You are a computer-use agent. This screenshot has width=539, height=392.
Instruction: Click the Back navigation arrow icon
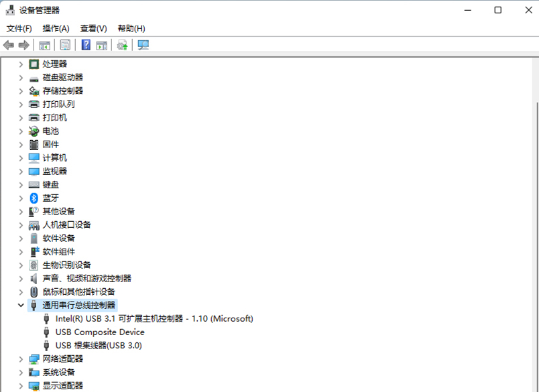click(x=8, y=45)
